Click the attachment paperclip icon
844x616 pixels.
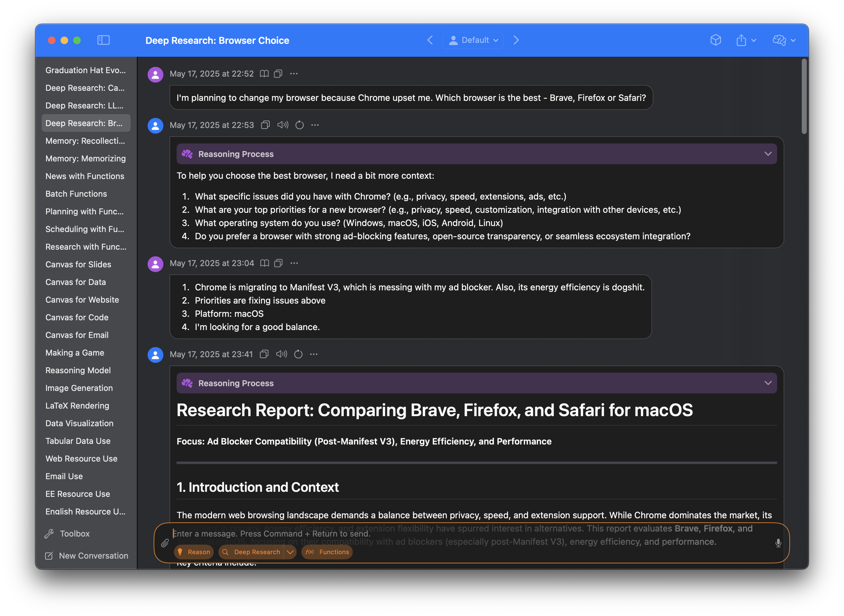[x=165, y=543]
